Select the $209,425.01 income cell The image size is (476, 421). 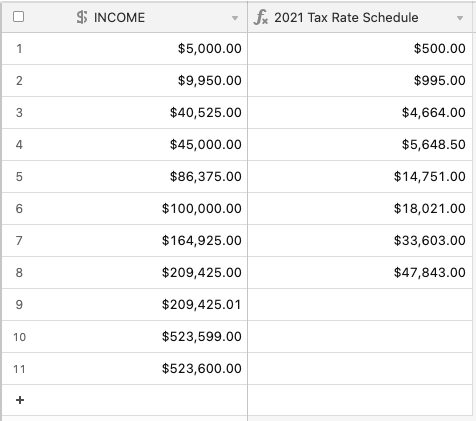click(x=125, y=305)
